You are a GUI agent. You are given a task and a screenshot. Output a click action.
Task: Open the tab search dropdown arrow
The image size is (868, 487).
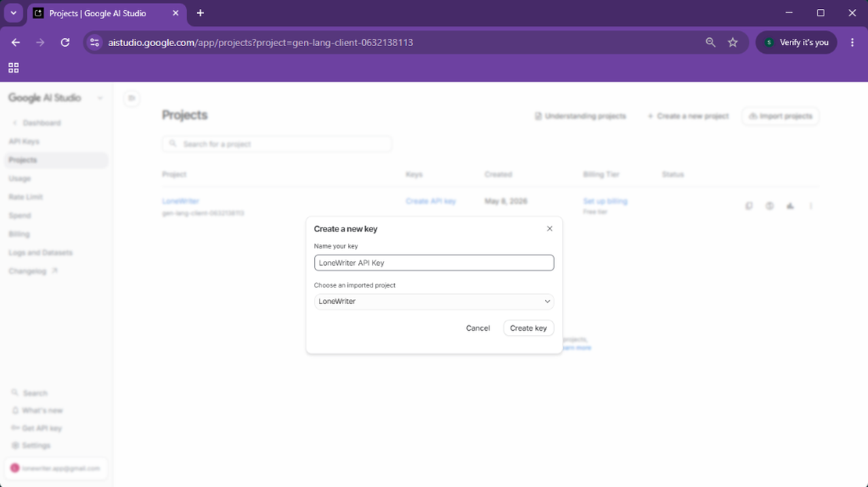[14, 13]
